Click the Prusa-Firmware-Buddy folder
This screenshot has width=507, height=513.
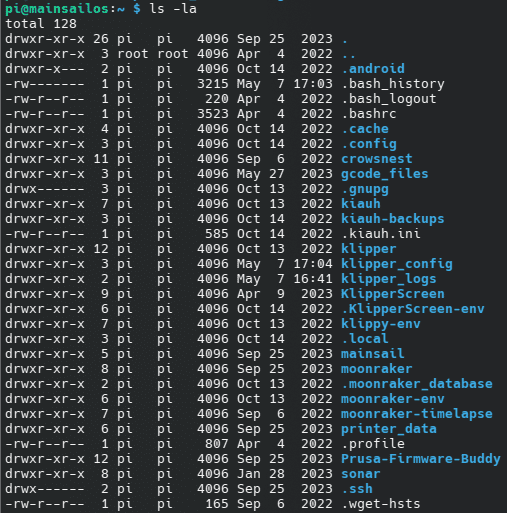tap(421, 459)
